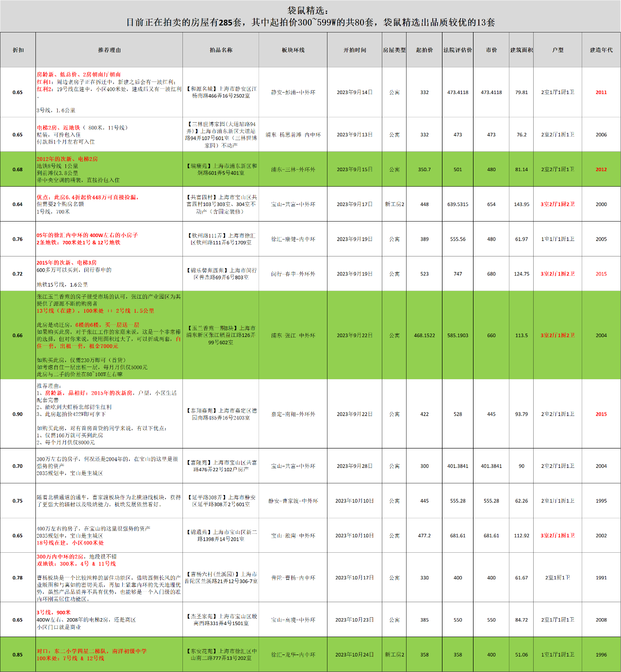
Task: Select the court valuation cell 639.5315
Action: (x=458, y=205)
